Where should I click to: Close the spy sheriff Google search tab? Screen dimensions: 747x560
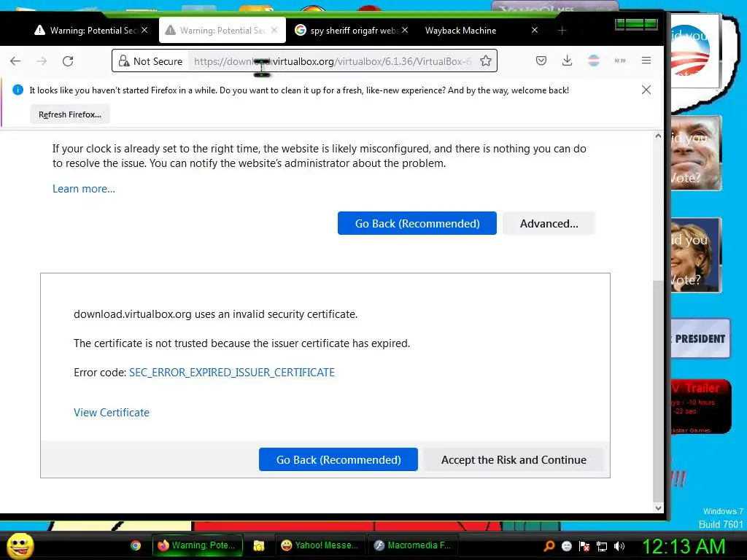click(x=404, y=30)
